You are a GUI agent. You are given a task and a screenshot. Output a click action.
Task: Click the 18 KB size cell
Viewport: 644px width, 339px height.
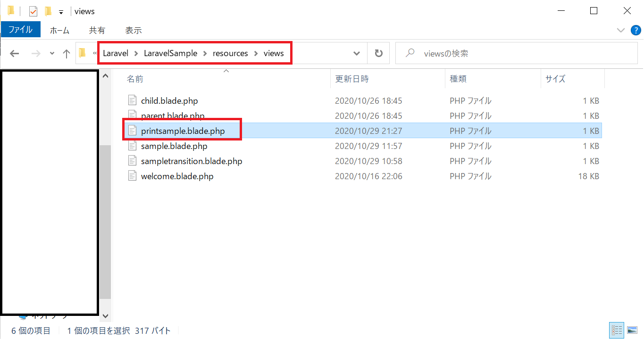pyautogui.click(x=588, y=176)
